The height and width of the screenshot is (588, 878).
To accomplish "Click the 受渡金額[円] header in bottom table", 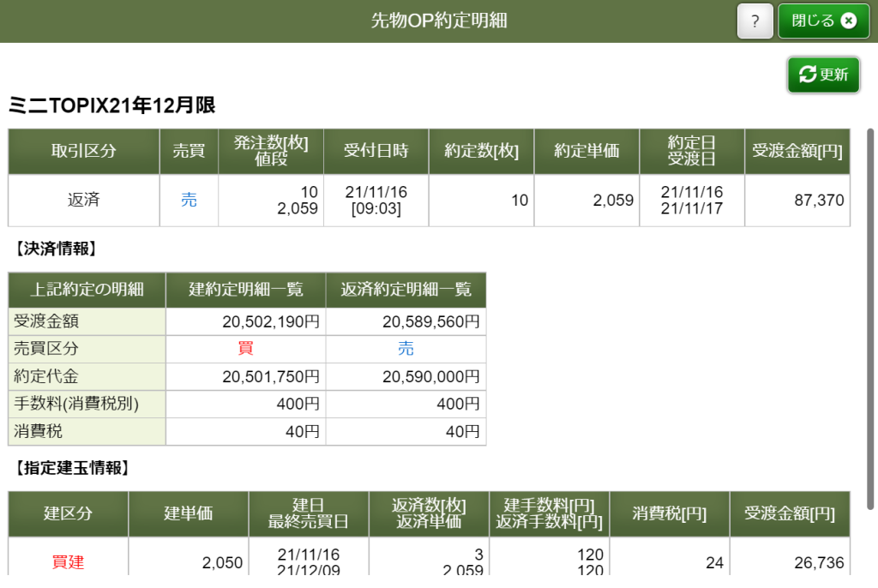I will [x=790, y=514].
